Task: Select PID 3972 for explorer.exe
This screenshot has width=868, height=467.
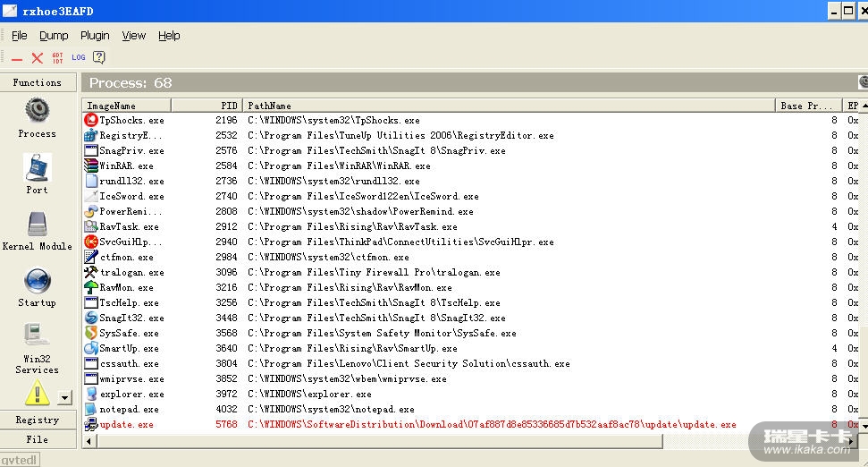Action: [226, 394]
